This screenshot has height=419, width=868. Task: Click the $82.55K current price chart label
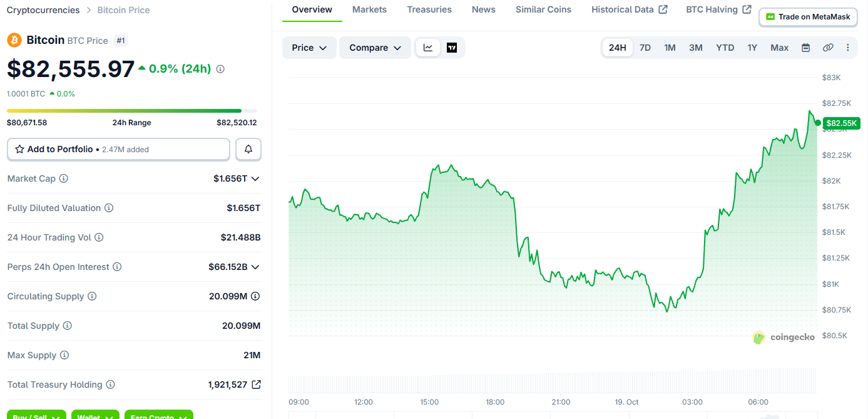click(x=842, y=123)
